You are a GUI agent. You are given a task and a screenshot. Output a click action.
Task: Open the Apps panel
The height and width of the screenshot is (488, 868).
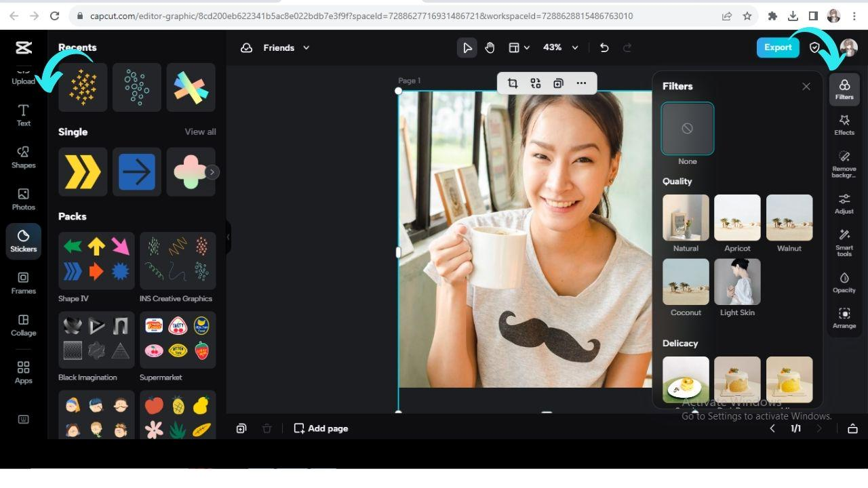23,372
